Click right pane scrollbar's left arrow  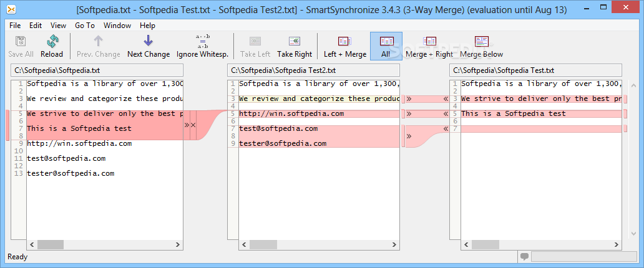[x=467, y=244]
